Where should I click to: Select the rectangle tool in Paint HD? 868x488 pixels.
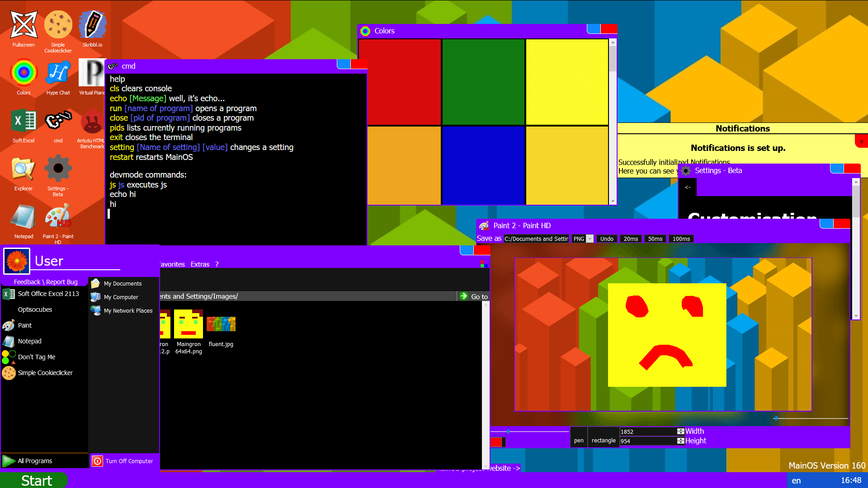[604, 441]
